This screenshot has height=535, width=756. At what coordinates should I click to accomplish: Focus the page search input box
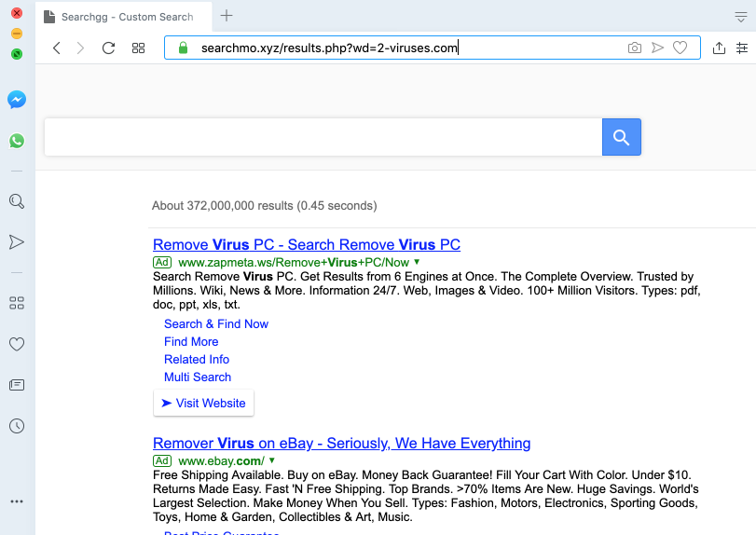coord(323,137)
